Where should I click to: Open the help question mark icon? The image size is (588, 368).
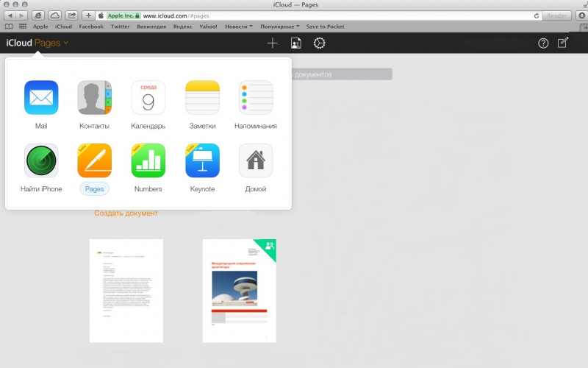tap(543, 43)
